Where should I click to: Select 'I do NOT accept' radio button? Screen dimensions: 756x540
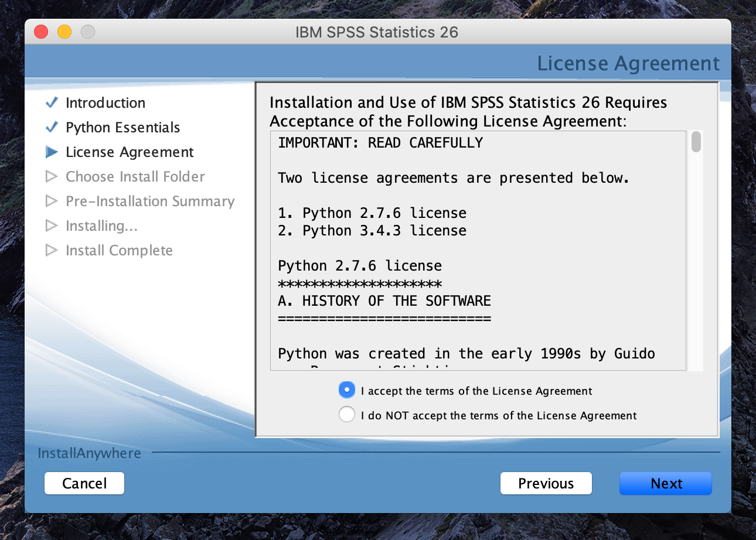[x=347, y=415]
